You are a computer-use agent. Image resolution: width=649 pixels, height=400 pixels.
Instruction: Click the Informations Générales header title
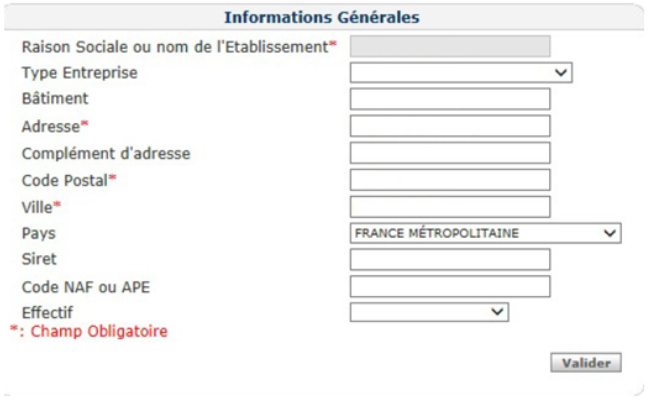coord(321,17)
